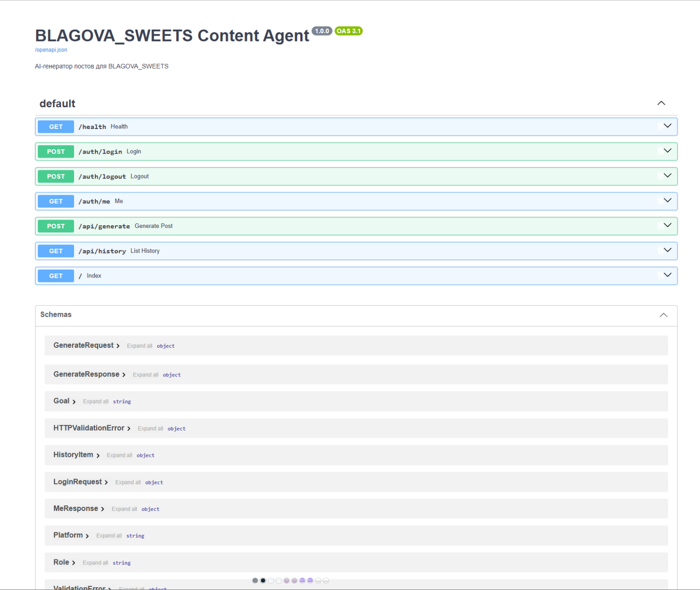The width and height of the screenshot is (700, 590).
Task: Expand the LoginRequest schema arrow
Action: click(x=106, y=482)
